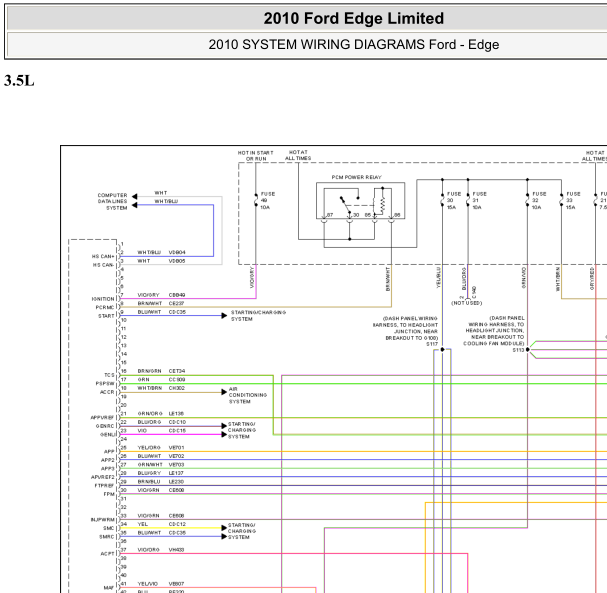Click the 'FUSE 30 15A' label

point(454,201)
